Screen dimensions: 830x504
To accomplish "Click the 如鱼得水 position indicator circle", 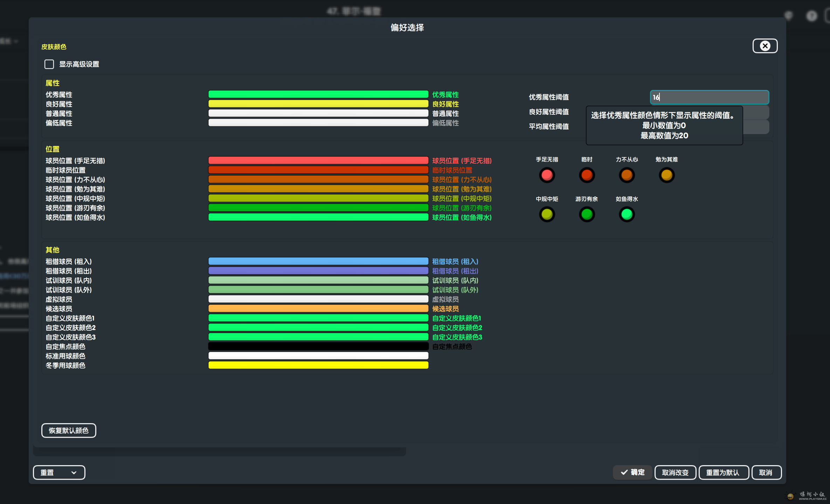I will coord(627,214).
